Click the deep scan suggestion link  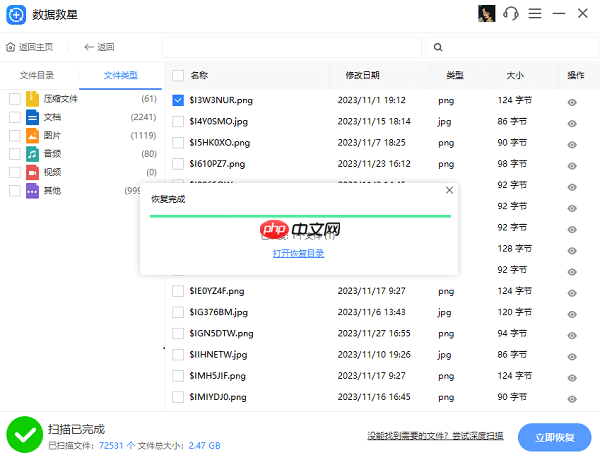coord(435,436)
